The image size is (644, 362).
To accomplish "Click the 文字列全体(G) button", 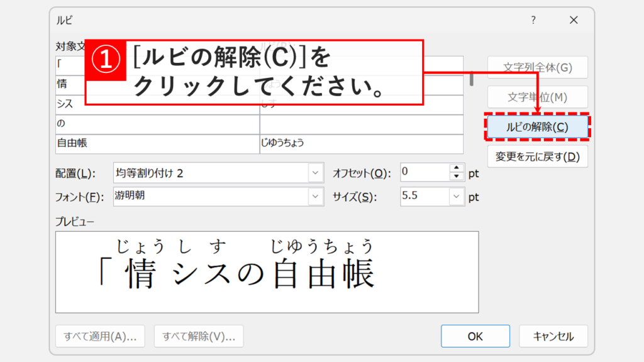I will (x=537, y=67).
